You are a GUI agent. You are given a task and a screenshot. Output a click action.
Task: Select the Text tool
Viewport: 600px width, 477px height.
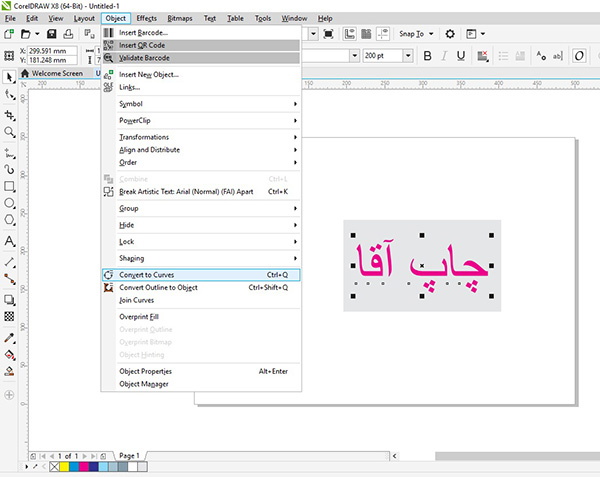click(x=9, y=241)
